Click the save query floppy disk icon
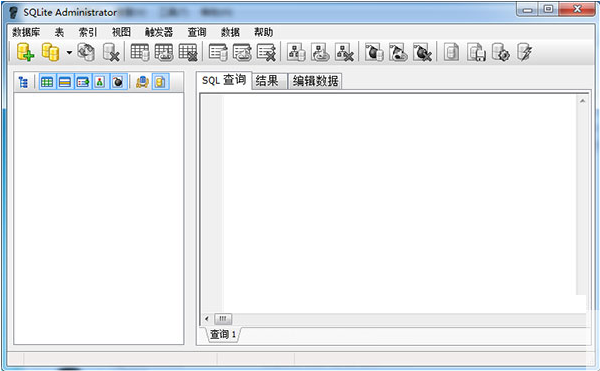The image size is (600, 371). (x=476, y=52)
